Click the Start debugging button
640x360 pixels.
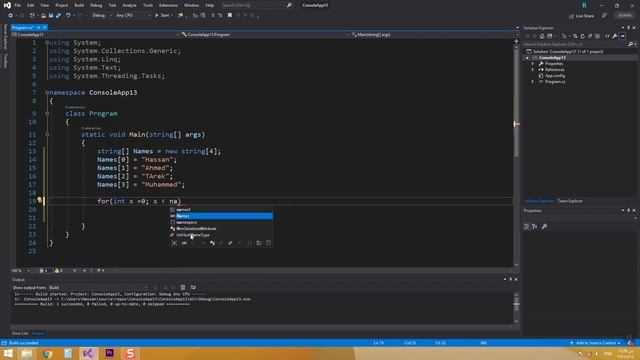[x=163, y=16]
